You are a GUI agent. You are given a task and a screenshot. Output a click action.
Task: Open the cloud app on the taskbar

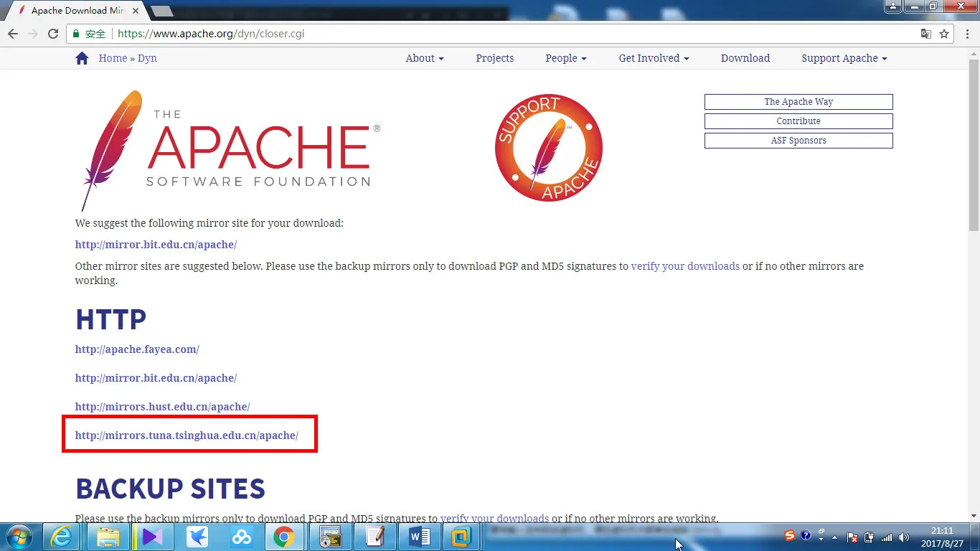pos(241,537)
